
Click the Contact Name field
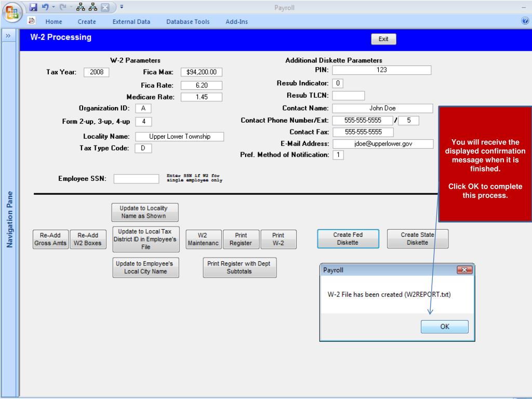click(382, 108)
